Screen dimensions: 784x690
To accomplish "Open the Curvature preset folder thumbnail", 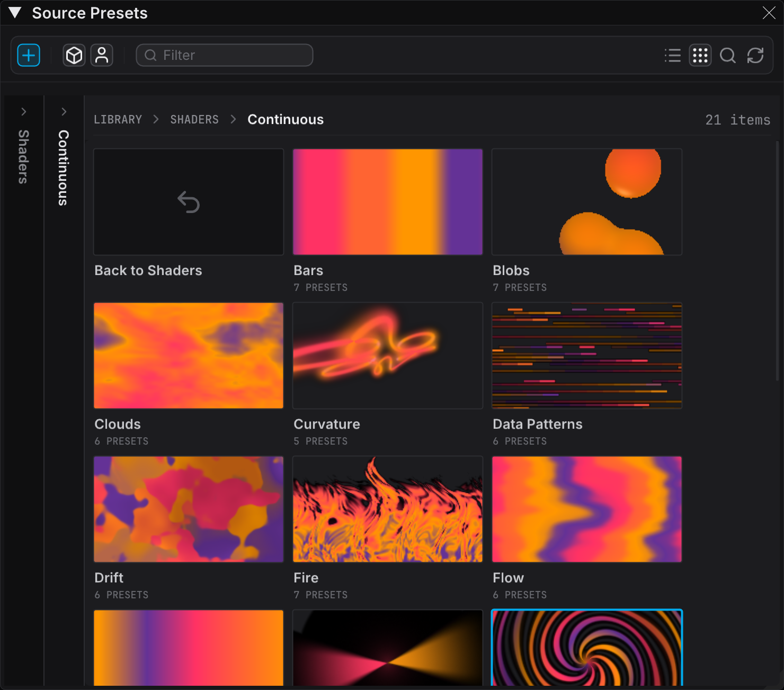I will (x=388, y=356).
